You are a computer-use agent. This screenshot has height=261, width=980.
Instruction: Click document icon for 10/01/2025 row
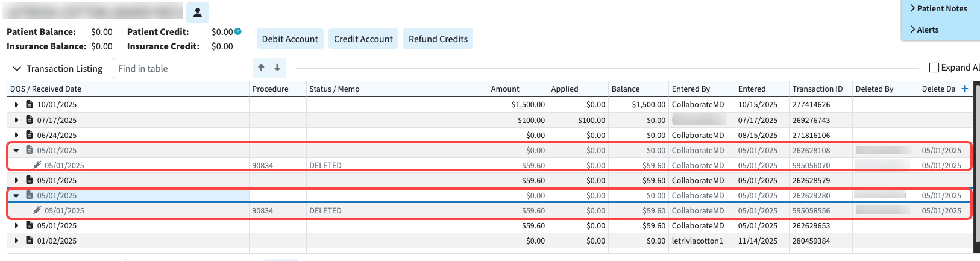[x=29, y=104]
